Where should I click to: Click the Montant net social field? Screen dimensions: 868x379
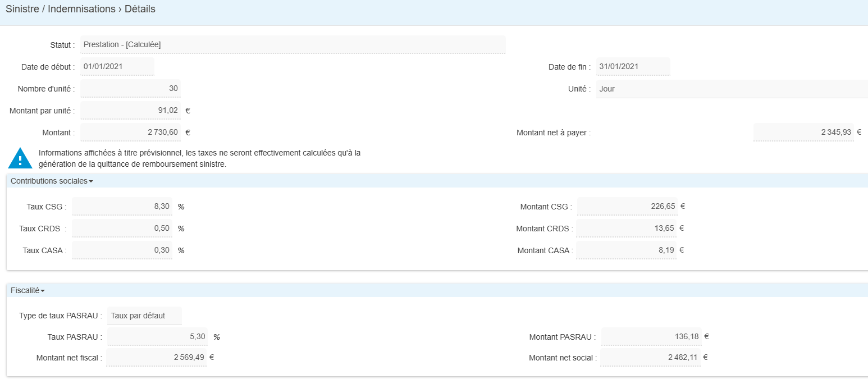click(x=650, y=357)
